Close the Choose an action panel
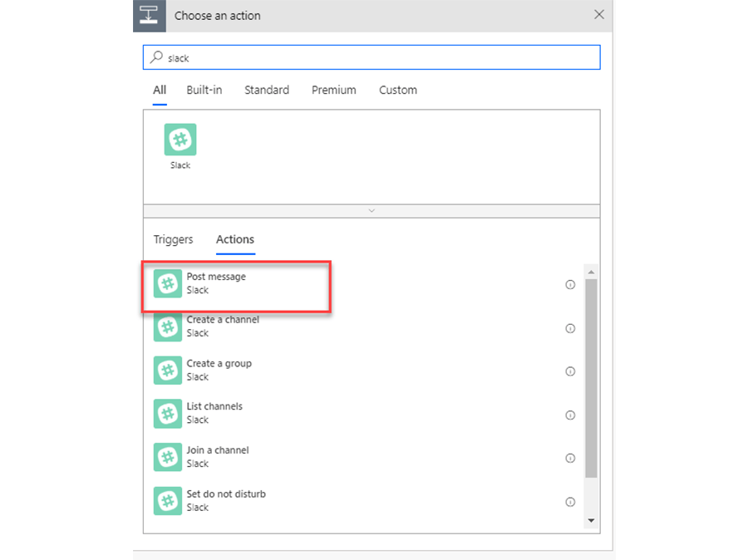This screenshot has width=748, height=560. point(599,15)
